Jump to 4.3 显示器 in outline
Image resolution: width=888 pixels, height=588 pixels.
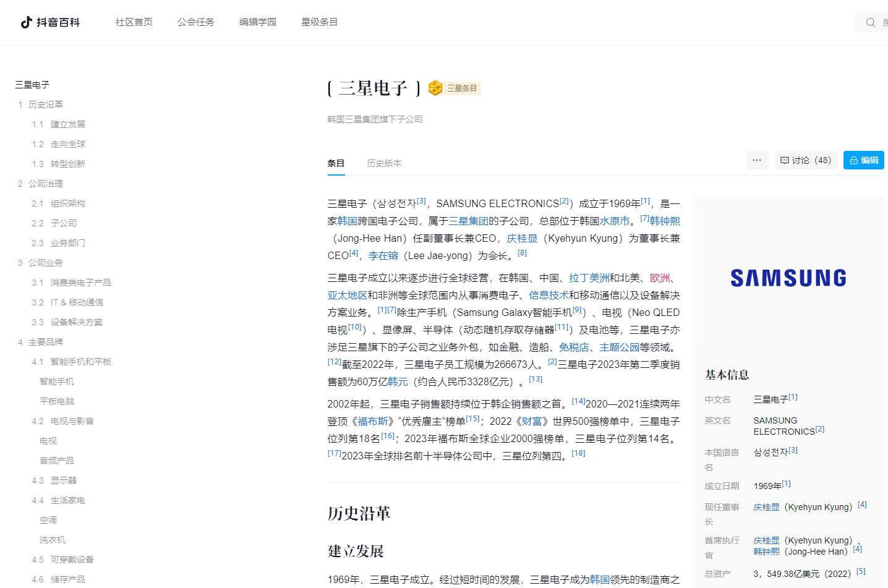coord(54,480)
